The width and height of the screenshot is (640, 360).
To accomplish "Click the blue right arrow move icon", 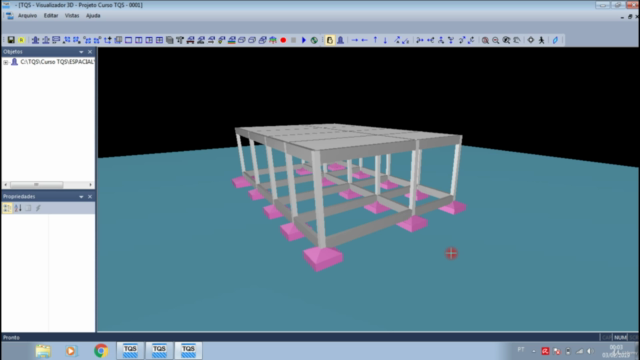I will pos(354,40).
